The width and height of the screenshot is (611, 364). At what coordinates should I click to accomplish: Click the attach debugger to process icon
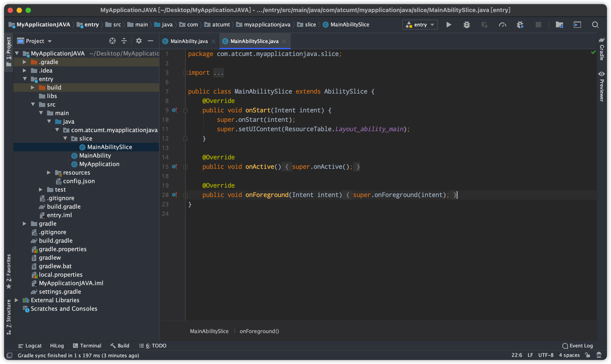point(520,25)
